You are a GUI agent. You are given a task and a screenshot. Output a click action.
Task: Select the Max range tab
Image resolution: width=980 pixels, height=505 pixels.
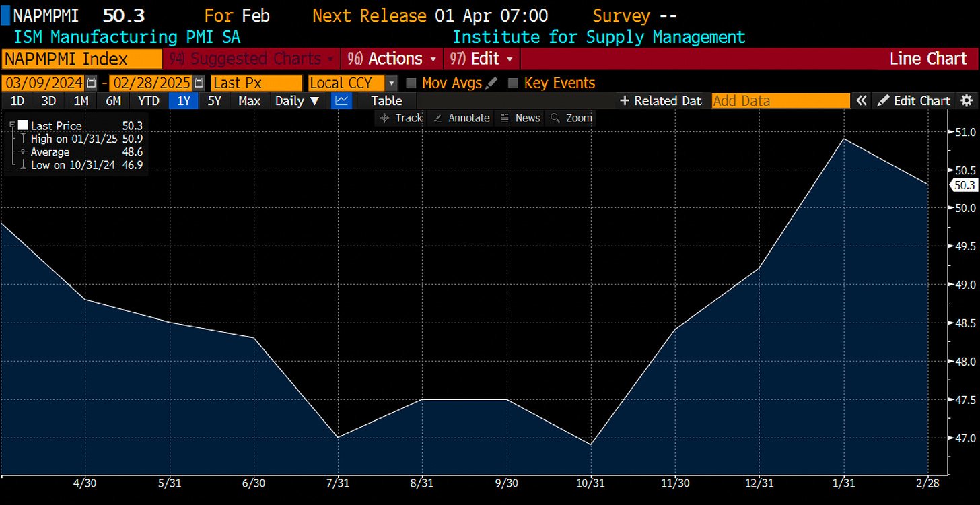pos(250,101)
